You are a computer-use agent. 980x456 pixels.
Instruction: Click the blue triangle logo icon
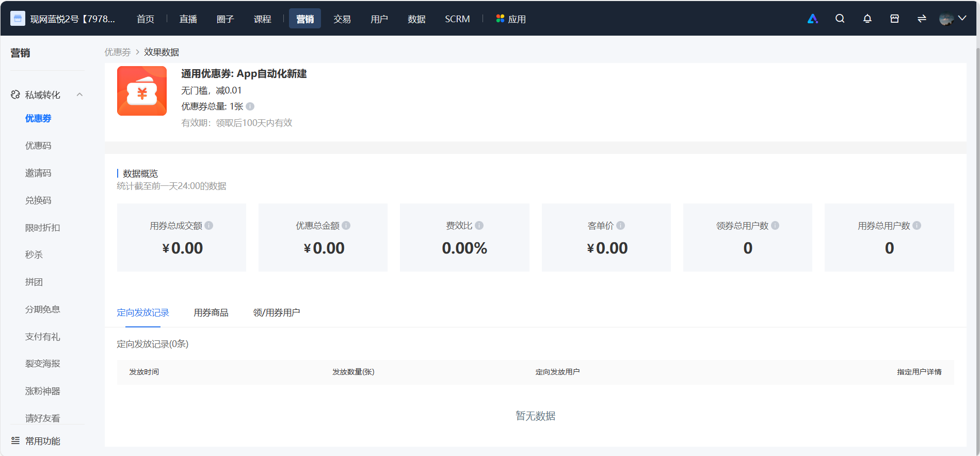813,19
